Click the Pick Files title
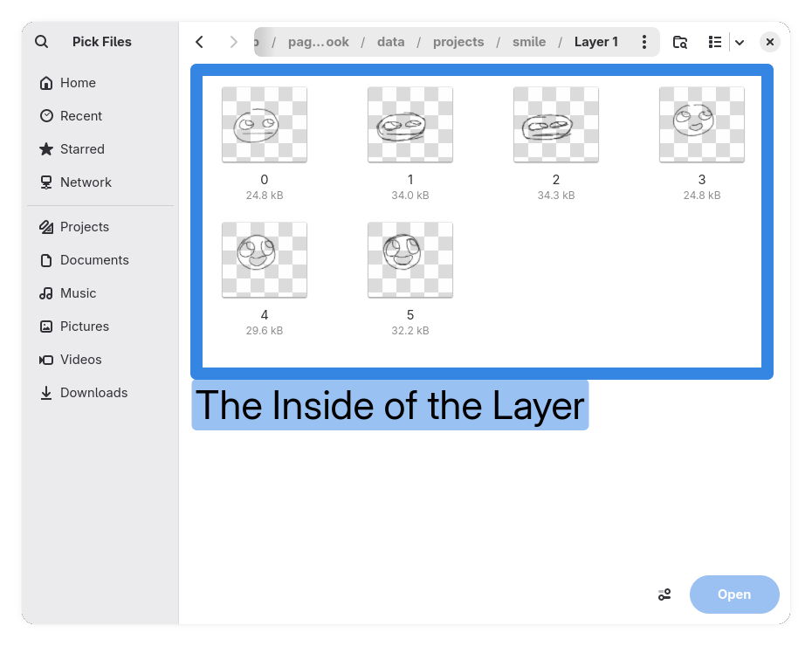Screen dimensions: 812x646 (102, 42)
